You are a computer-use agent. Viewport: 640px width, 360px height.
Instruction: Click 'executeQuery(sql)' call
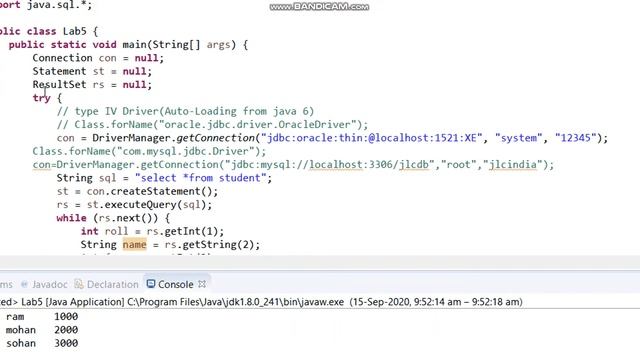click(x=156, y=205)
